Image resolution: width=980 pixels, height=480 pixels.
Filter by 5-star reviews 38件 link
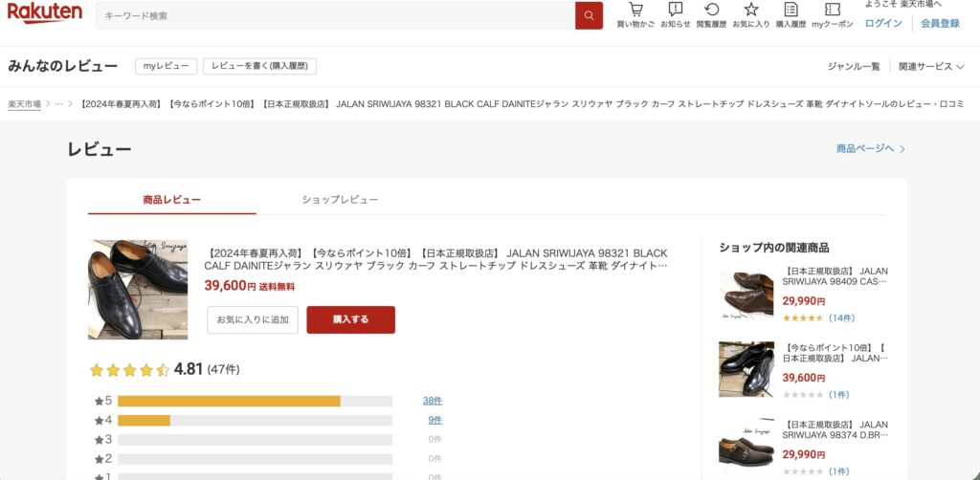[x=433, y=401]
